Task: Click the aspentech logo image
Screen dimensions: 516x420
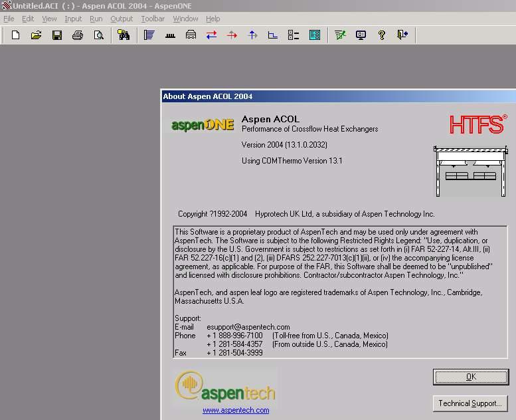Action: click(225, 386)
